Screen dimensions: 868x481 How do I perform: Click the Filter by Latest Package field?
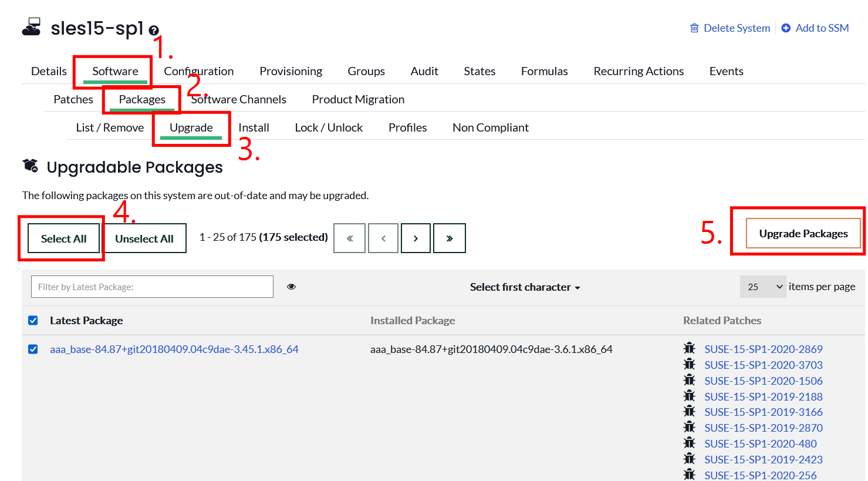(x=152, y=287)
